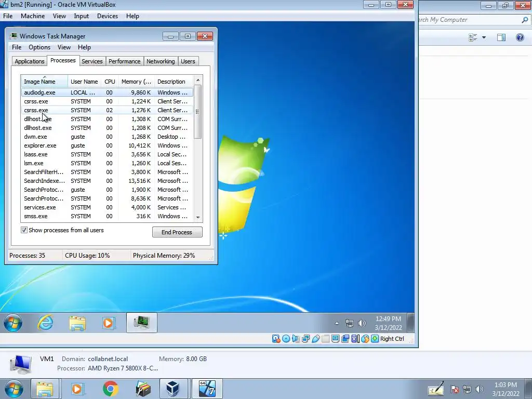Screen dimensions: 532x399
Task: Click host Action Center flag icon
Action: [x=455, y=390]
